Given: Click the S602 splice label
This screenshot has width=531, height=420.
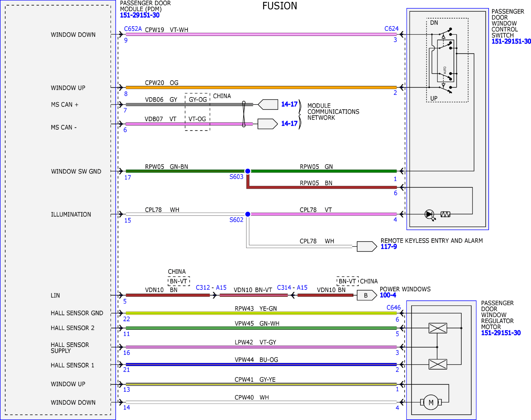Looking at the screenshot, I should pyautogui.click(x=236, y=220).
